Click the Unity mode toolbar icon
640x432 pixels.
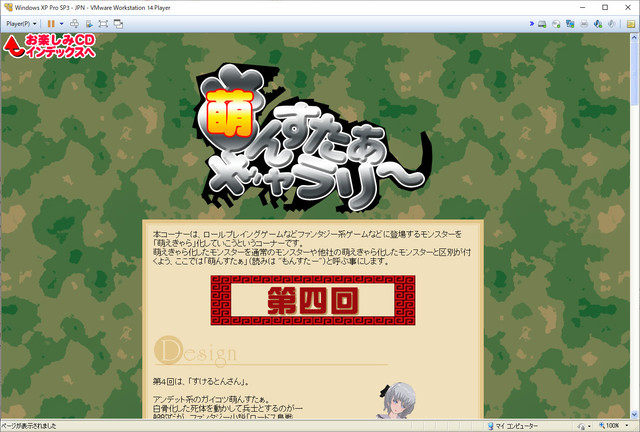89,24
